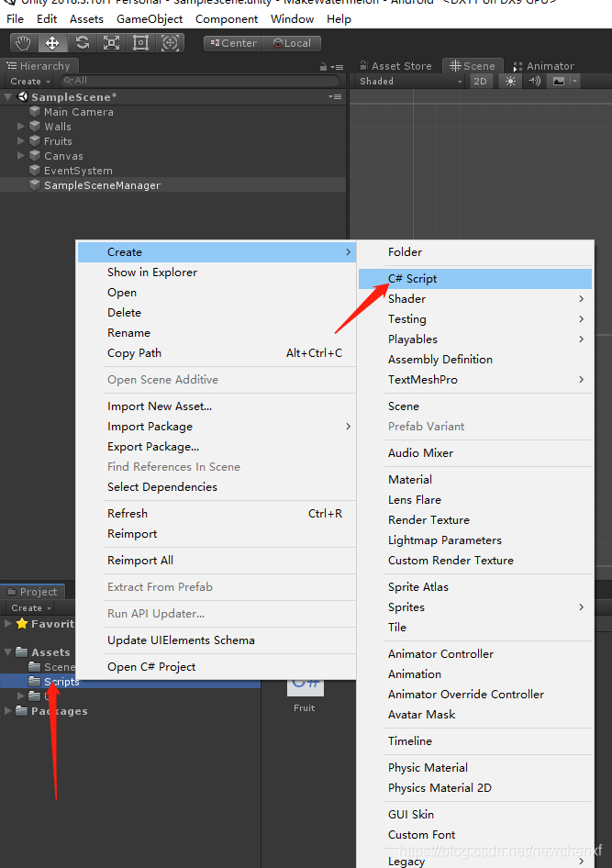Choose Reimport All option
This screenshot has height=868, width=612.
tap(217, 561)
